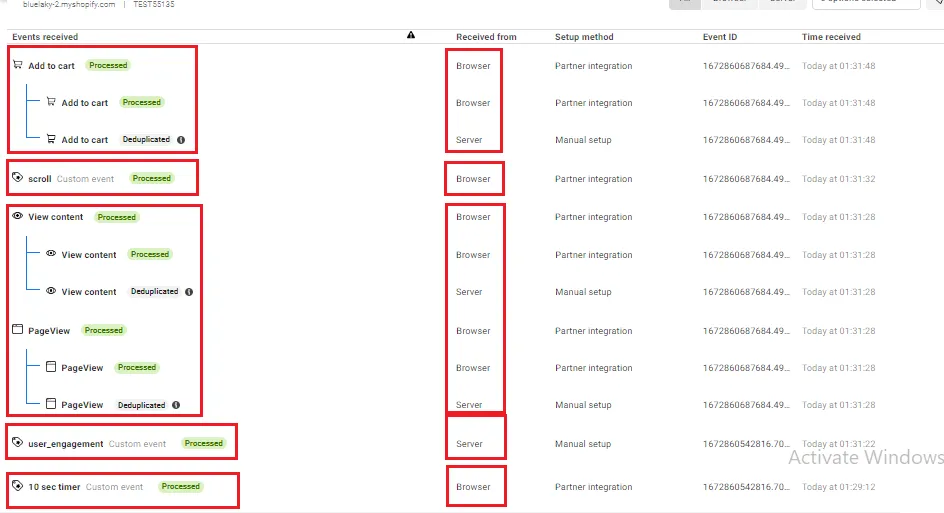
Task: Click Partner integration in scroll event row
Action: coord(594,179)
